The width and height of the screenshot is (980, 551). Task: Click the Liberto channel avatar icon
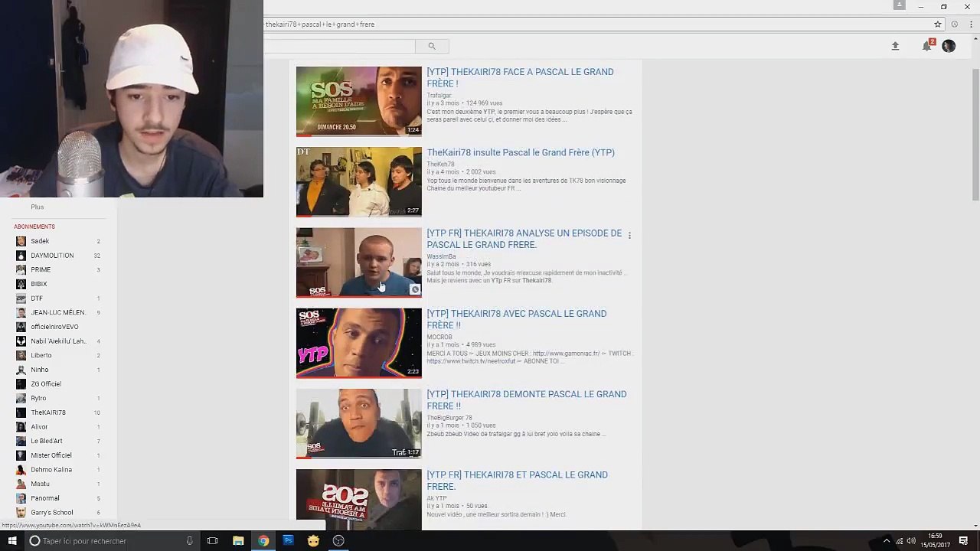[x=21, y=355]
